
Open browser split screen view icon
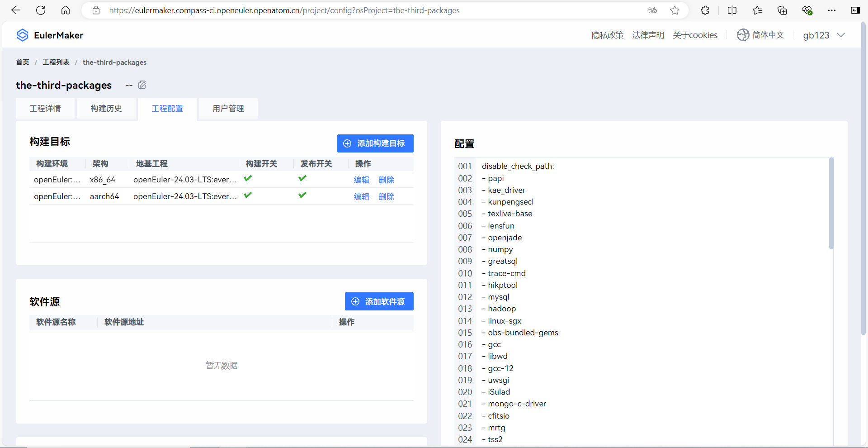coord(732,10)
